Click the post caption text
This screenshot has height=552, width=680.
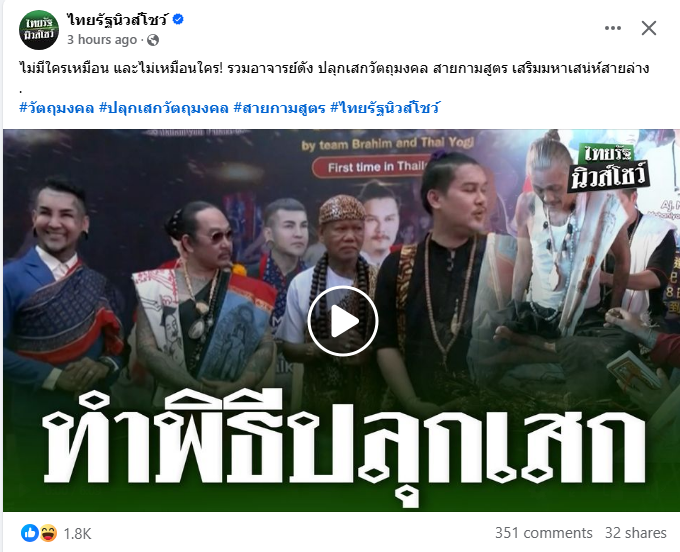(334, 69)
